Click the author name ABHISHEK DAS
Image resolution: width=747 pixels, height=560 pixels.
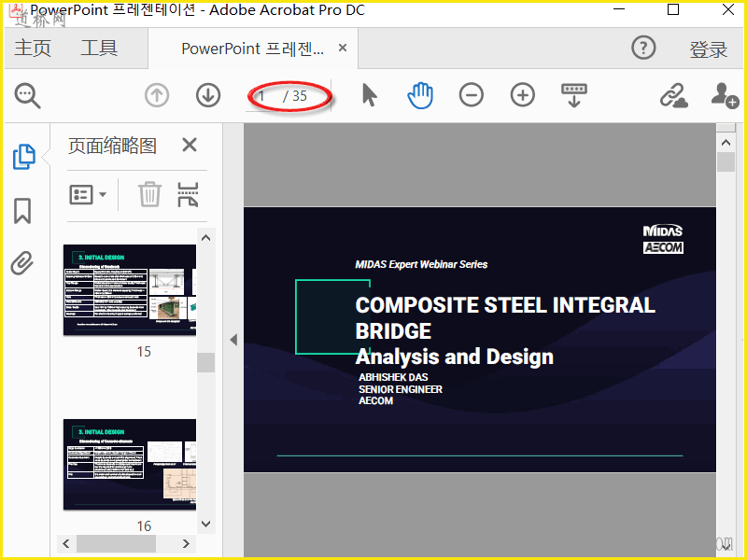coord(393,377)
